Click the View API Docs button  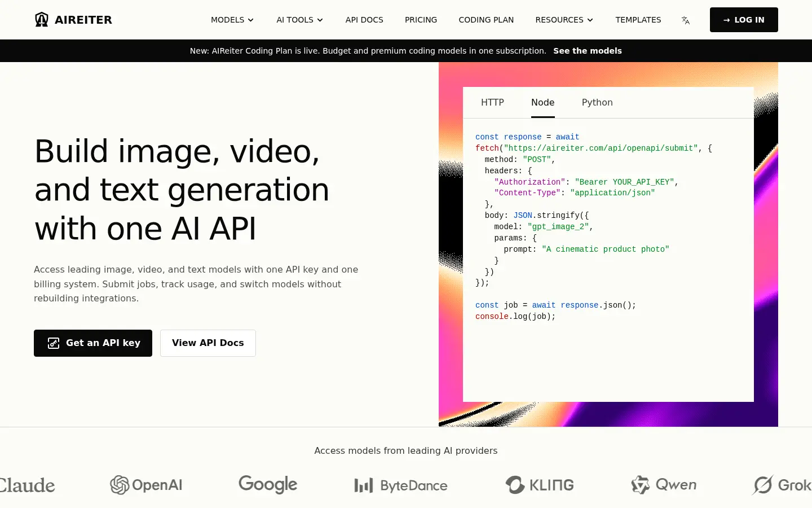(208, 343)
